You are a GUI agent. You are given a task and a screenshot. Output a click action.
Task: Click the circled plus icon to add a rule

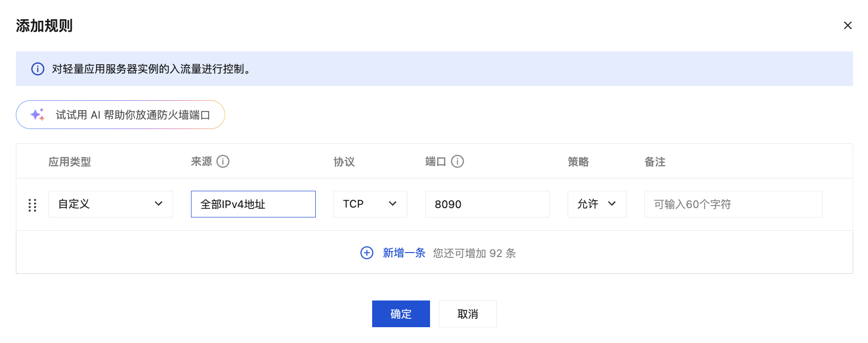tap(367, 253)
